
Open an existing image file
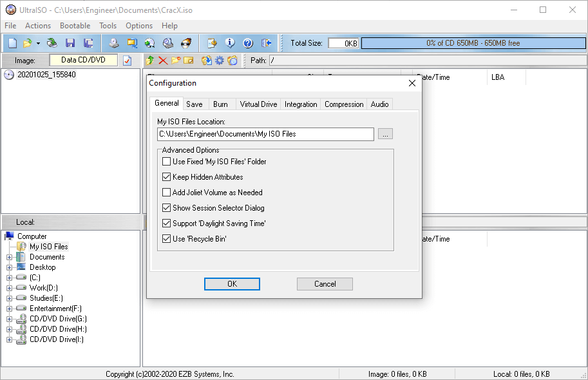click(29, 43)
